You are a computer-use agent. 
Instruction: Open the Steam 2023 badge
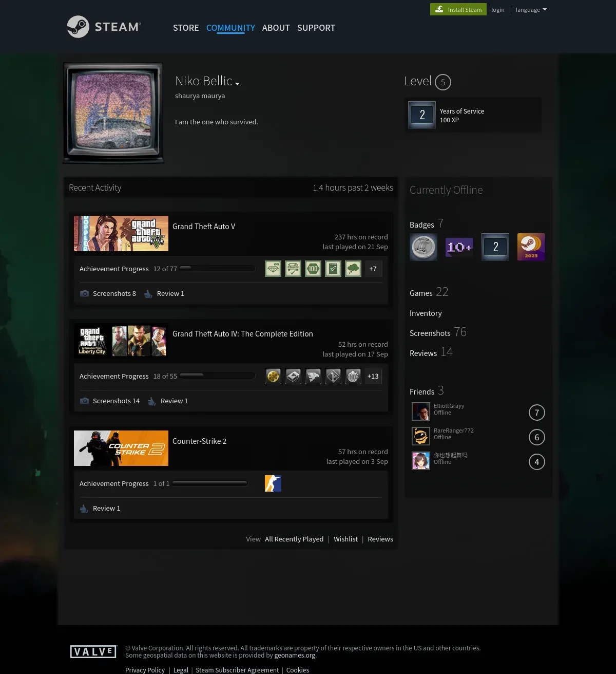pyautogui.click(x=531, y=247)
